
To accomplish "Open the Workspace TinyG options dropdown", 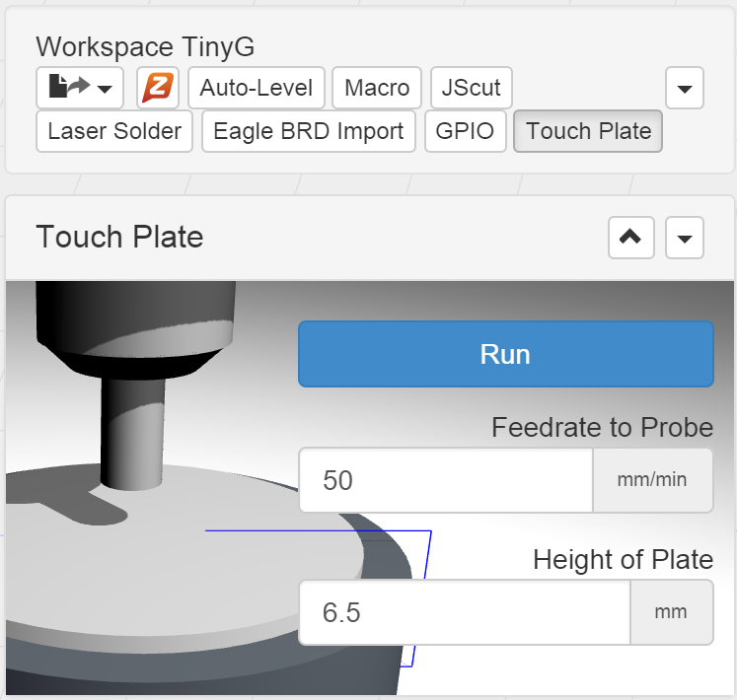I will pos(685,89).
